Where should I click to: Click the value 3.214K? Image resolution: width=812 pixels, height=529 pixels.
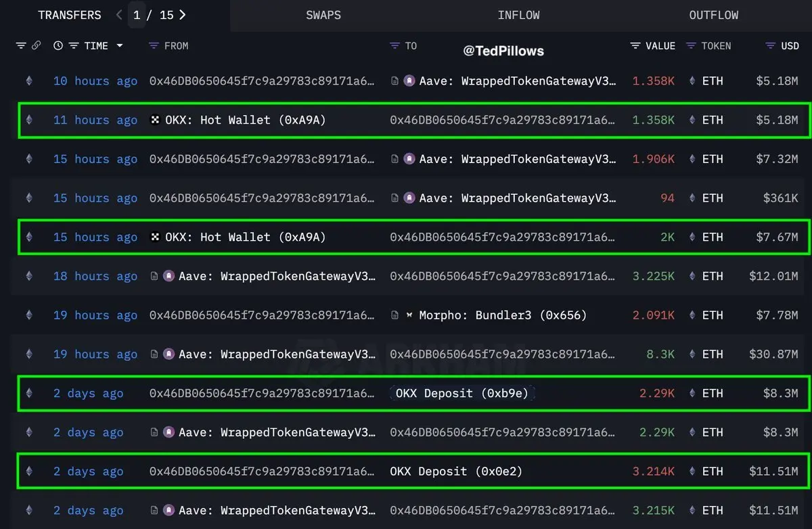(654, 471)
